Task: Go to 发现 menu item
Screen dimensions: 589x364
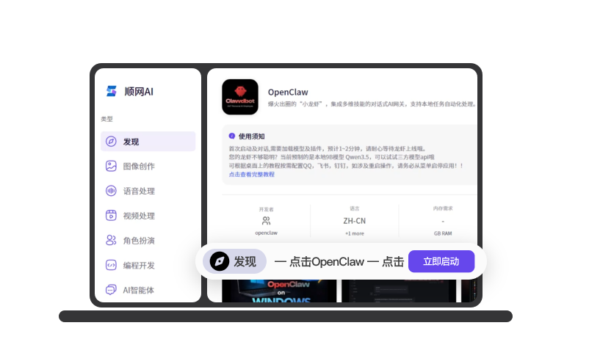Action: click(x=148, y=142)
